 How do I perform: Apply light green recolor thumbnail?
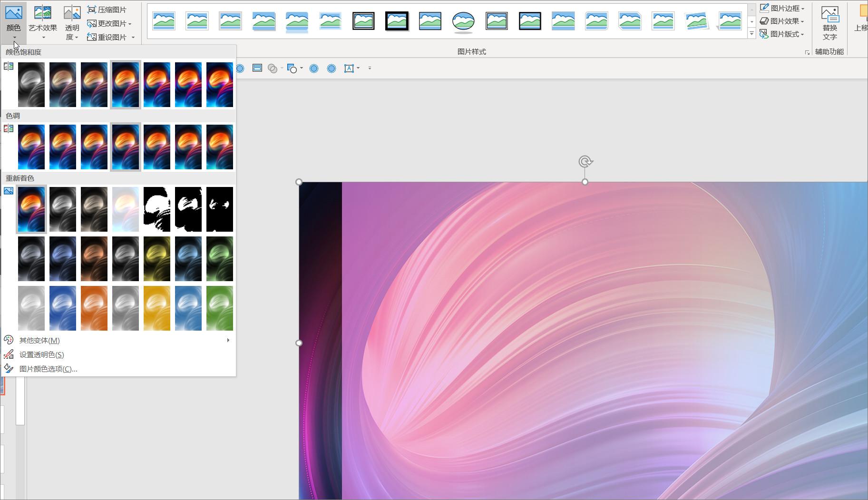coord(220,308)
